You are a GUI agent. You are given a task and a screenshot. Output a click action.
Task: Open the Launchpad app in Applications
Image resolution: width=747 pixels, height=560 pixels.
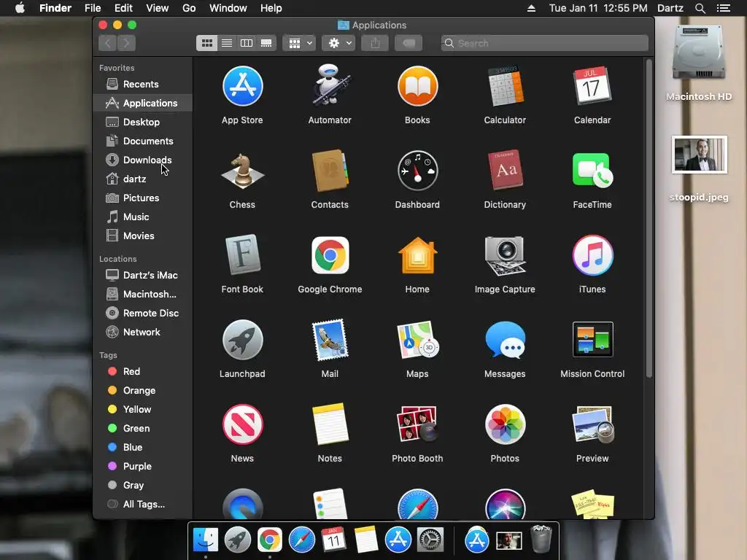(242, 340)
